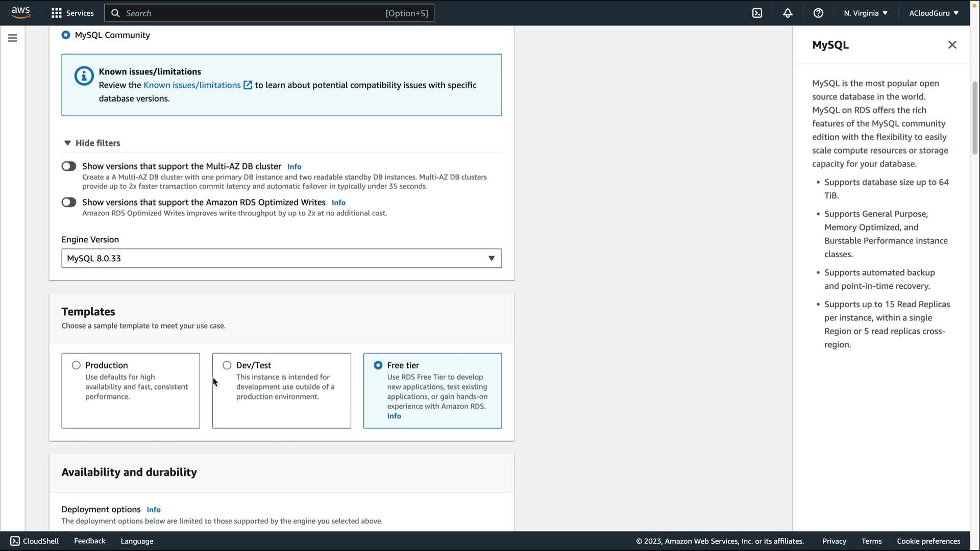980x551 pixels.
Task: Close the MySQL info panel
Action: 952,45
